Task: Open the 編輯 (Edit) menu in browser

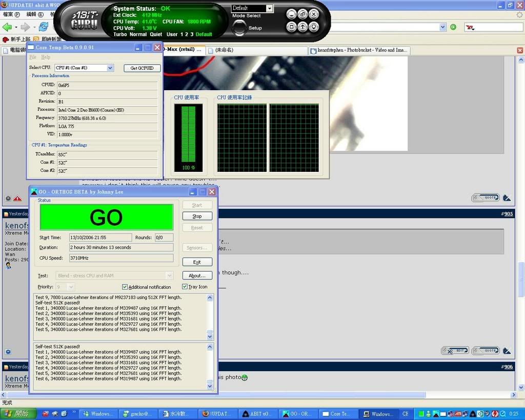Action: tap(35, 14)
